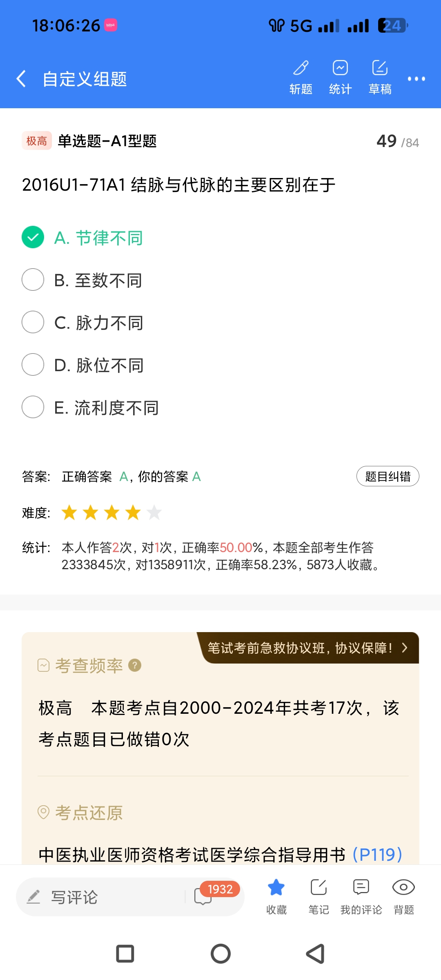441x980 pixels.
Task: Select option C 脉力不同
Action: click(x=33, y=322)
